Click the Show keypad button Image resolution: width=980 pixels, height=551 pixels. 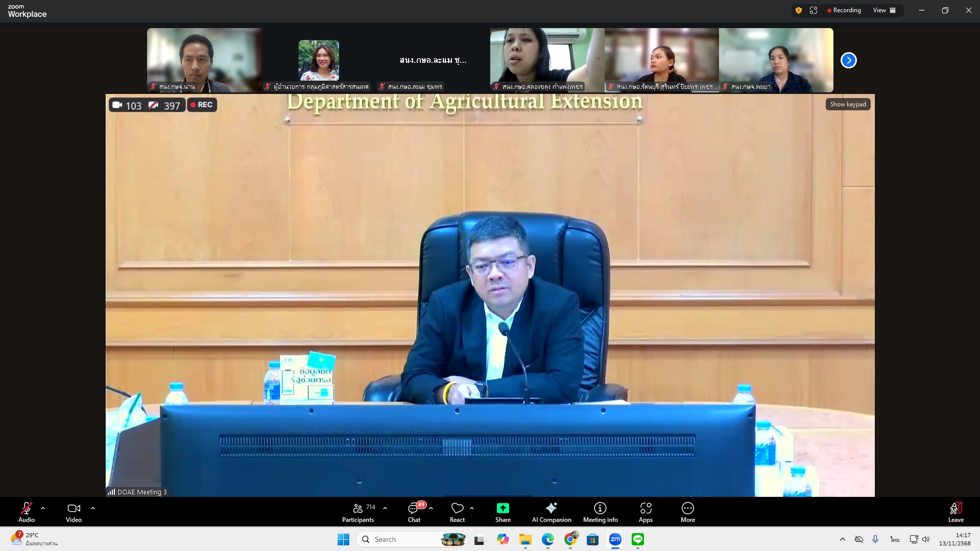click(848, 104)
